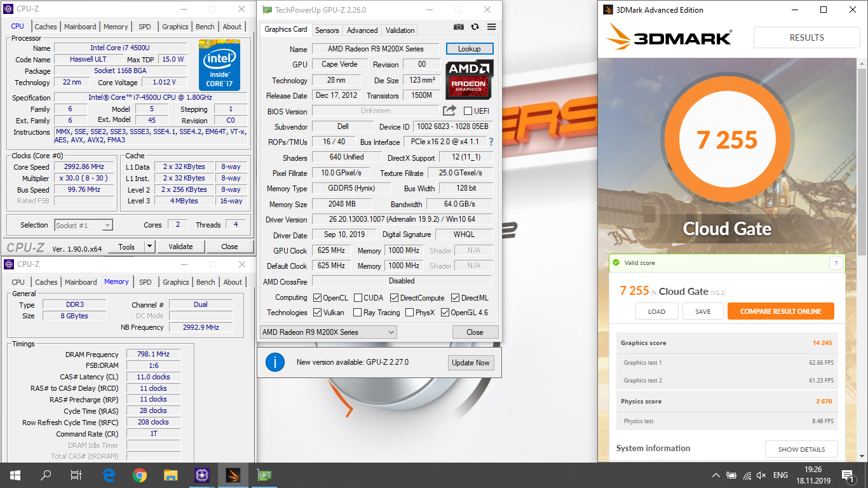Click the green valid score check icon

616,262
